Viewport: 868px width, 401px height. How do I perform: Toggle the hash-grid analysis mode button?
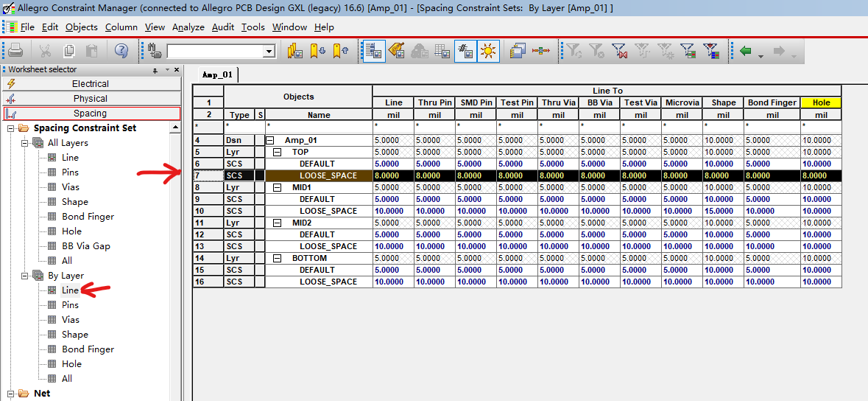[x=465, y=51]
